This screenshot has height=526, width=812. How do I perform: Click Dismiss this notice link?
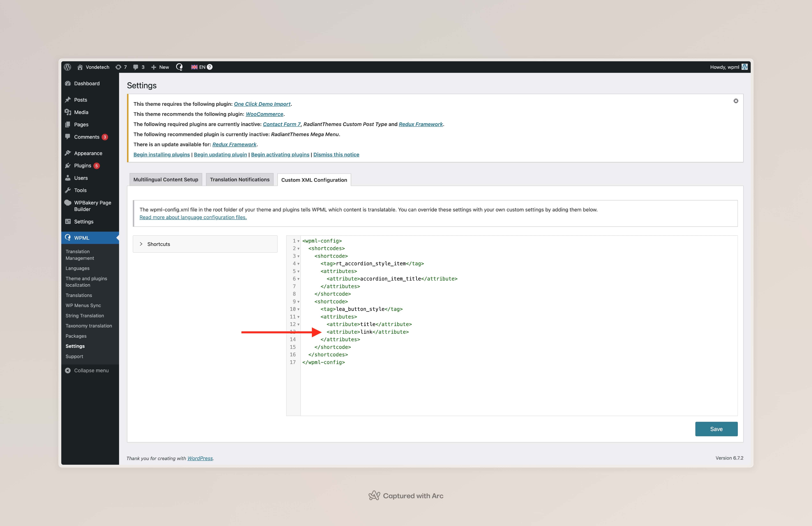coord(336,154)
